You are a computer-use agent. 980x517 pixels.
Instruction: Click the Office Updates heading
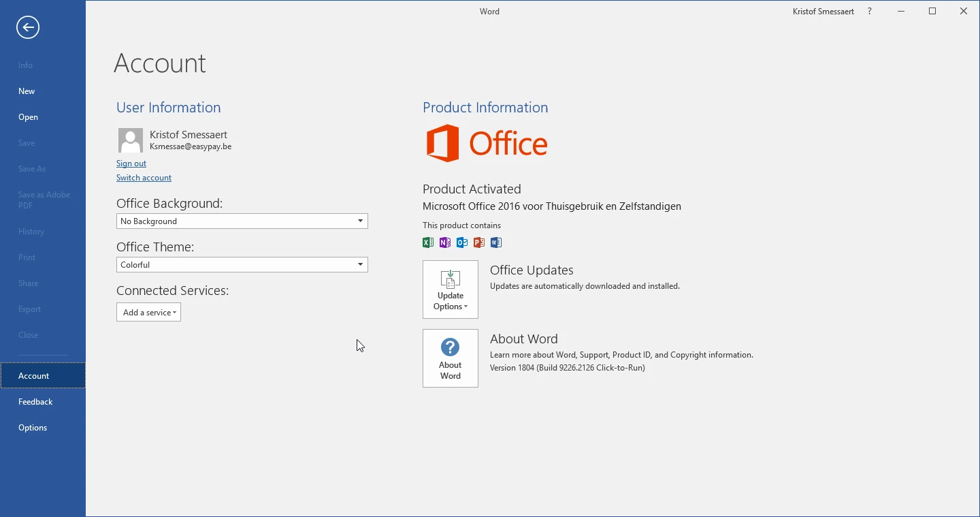pyautogui.click(x=532, y=270)
